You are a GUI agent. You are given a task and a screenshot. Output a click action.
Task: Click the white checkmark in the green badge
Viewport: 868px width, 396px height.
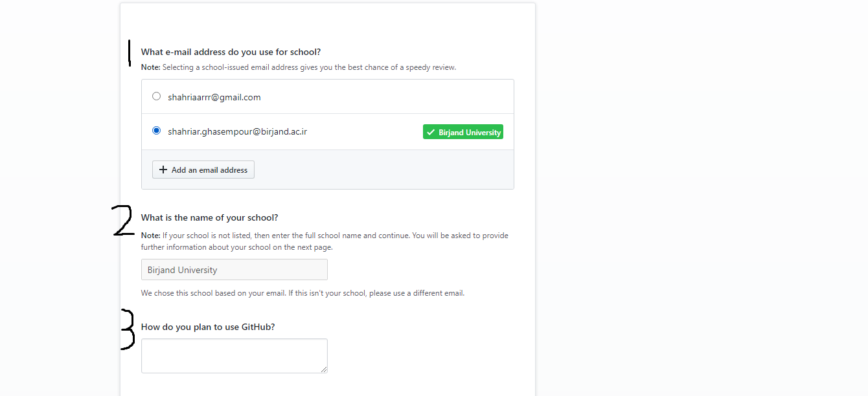pos(431,133)
